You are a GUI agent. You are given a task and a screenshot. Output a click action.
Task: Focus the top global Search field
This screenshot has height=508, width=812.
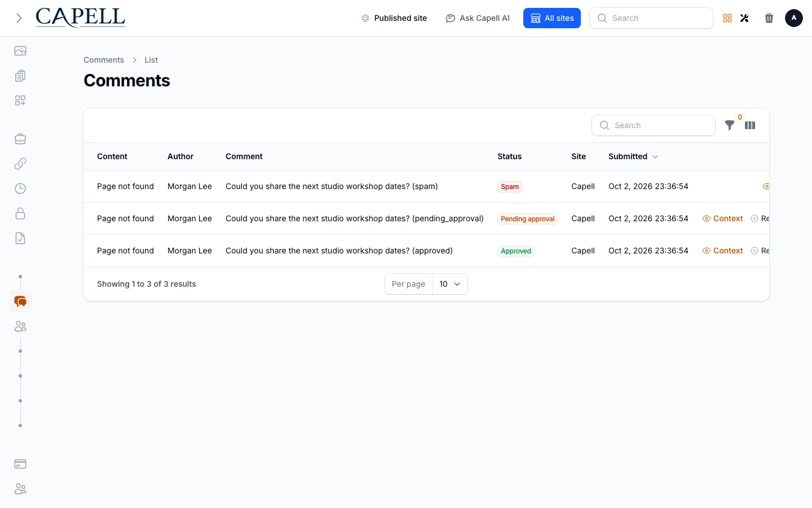651,18
